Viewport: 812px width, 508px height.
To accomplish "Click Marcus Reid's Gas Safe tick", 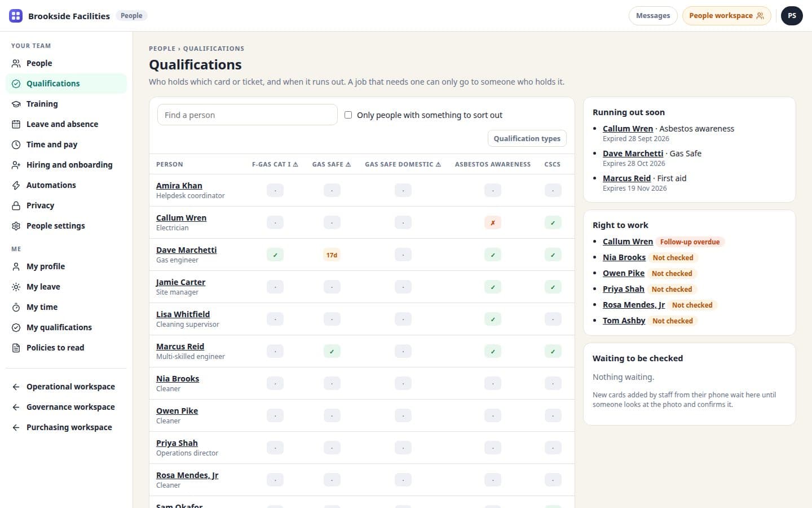I will (332, 352).
